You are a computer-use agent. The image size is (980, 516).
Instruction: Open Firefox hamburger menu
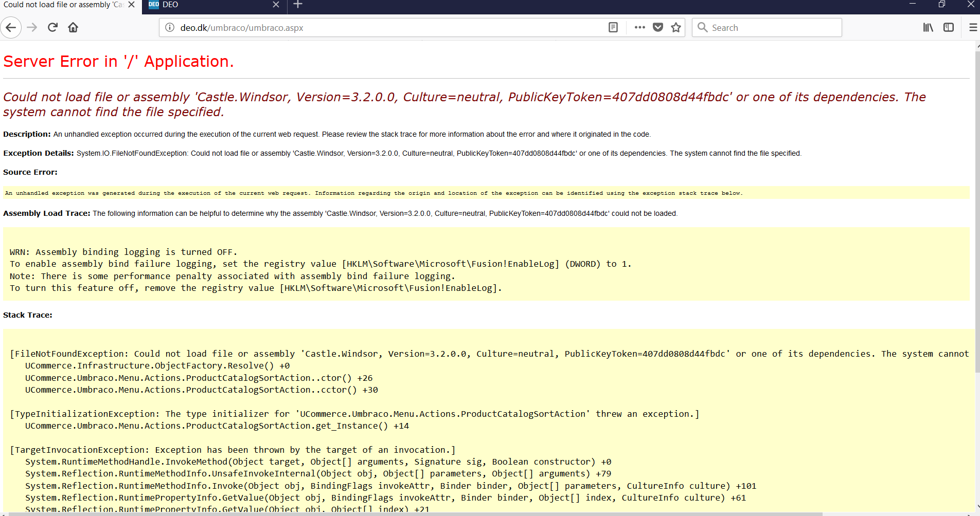[x=973, y=28]
